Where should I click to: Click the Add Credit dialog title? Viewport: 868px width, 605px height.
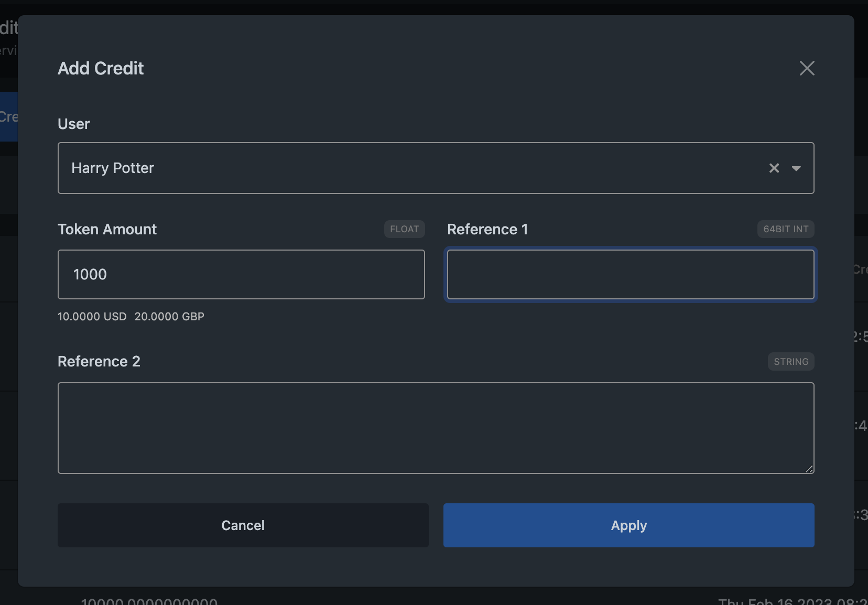[x=101, y=68]
